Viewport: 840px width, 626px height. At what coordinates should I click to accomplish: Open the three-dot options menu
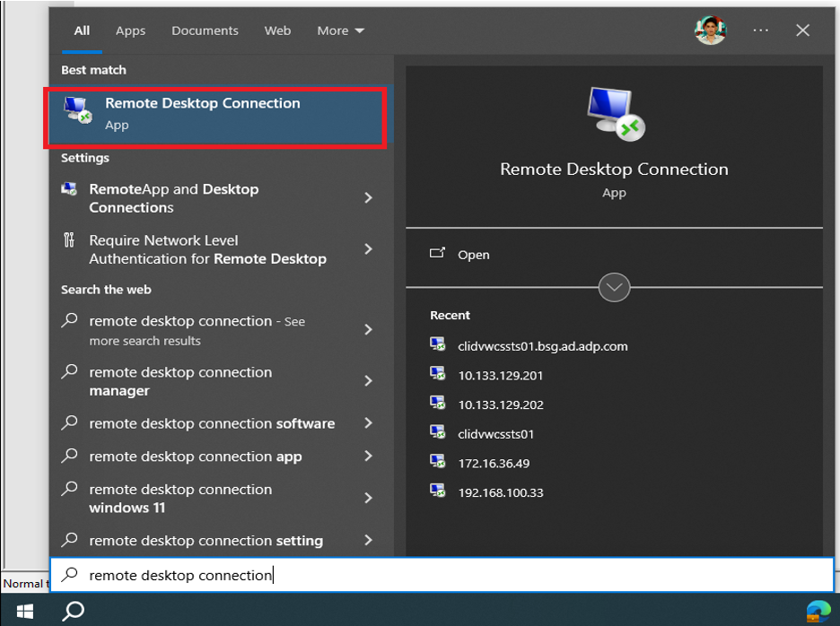coord(761,30)
